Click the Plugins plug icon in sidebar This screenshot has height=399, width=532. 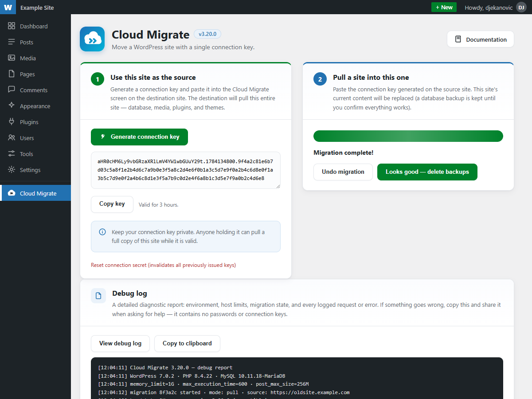(x=12, y=122)
